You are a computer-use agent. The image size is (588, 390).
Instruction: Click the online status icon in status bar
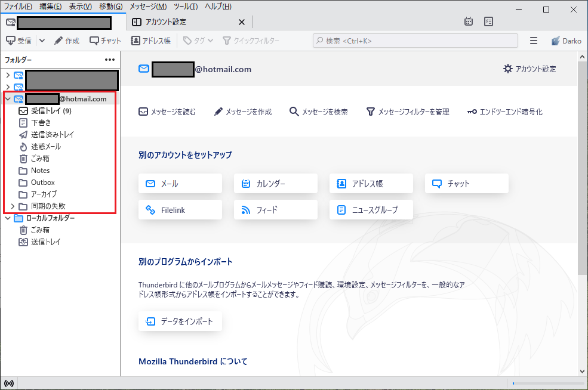9,383
